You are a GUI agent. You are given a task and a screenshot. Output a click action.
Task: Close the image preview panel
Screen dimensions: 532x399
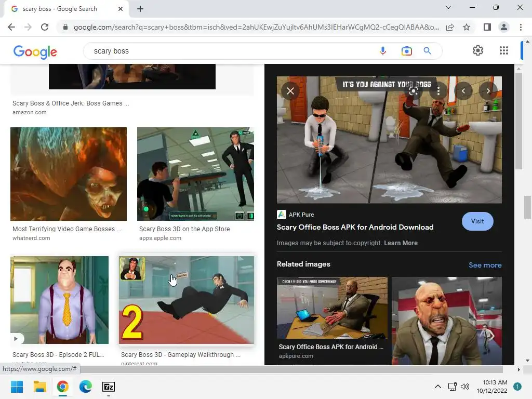tap(290, 91)
